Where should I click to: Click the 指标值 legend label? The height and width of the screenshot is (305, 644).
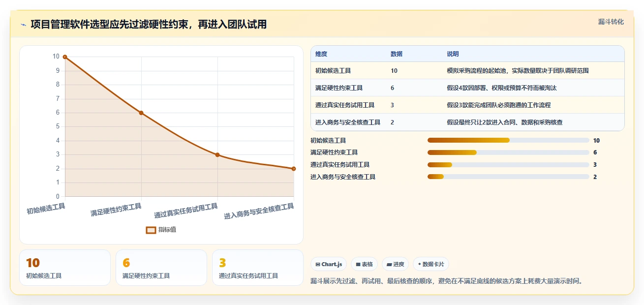[167, 230]
